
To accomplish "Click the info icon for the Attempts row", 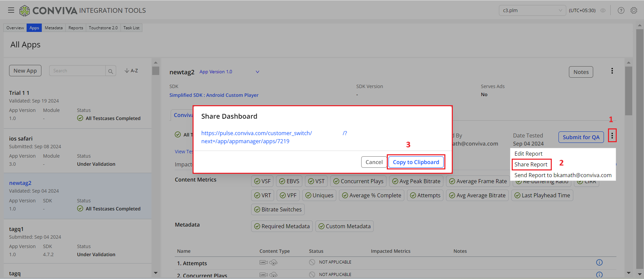I will 599,263.
